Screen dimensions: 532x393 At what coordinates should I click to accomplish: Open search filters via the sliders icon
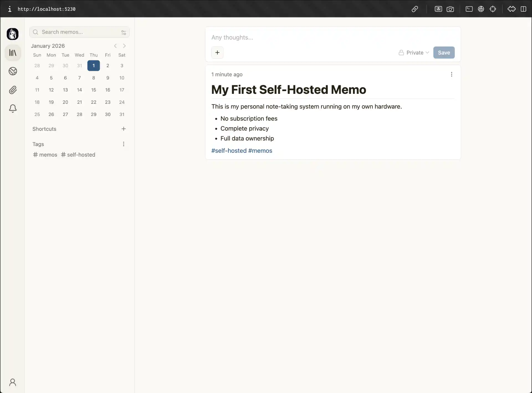pos(124,32)
